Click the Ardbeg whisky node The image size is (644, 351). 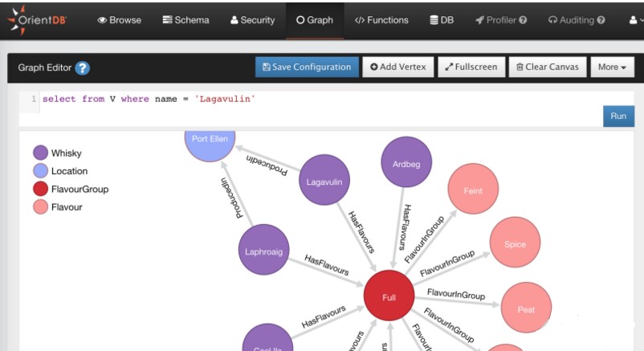(406, 164)
